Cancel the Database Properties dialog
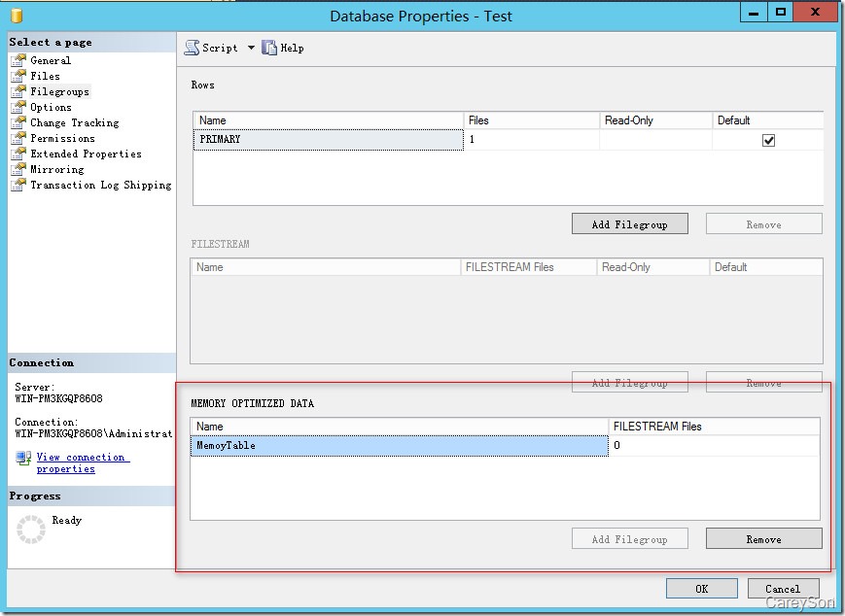 pos(783,589)
